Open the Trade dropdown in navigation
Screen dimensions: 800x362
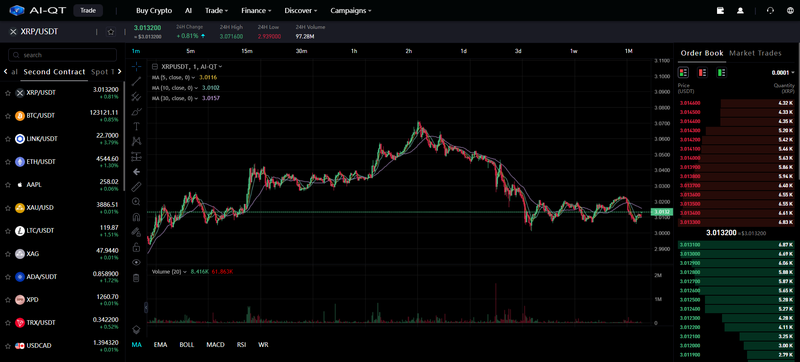216,10
